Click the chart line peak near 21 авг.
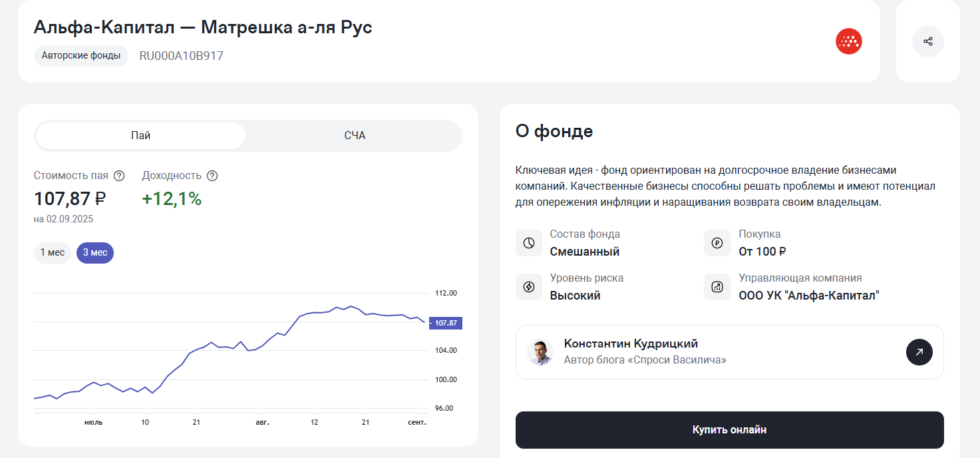Viewport: 980px width, 458px height. coord(351,306)
